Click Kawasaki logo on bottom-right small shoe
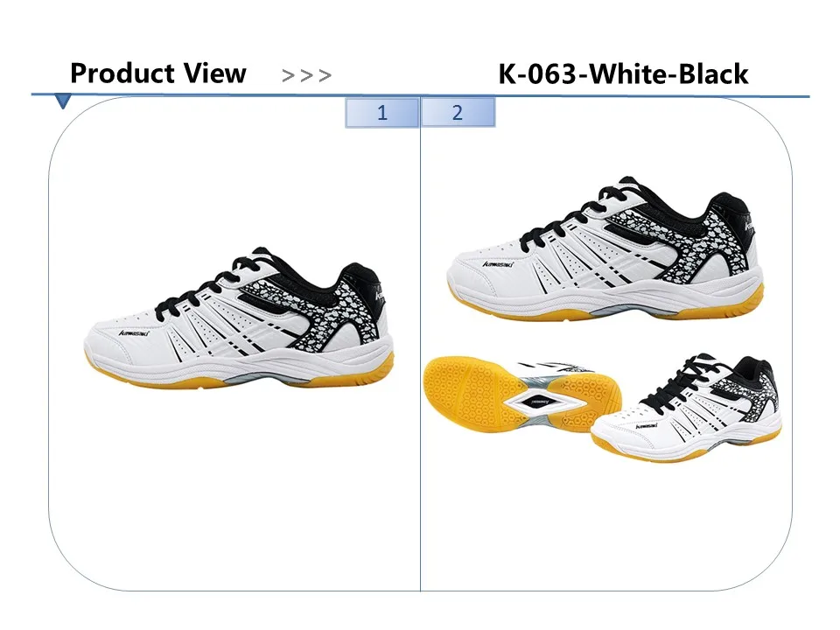The width and height of the screenshot is (840, 630). (647, 426)
